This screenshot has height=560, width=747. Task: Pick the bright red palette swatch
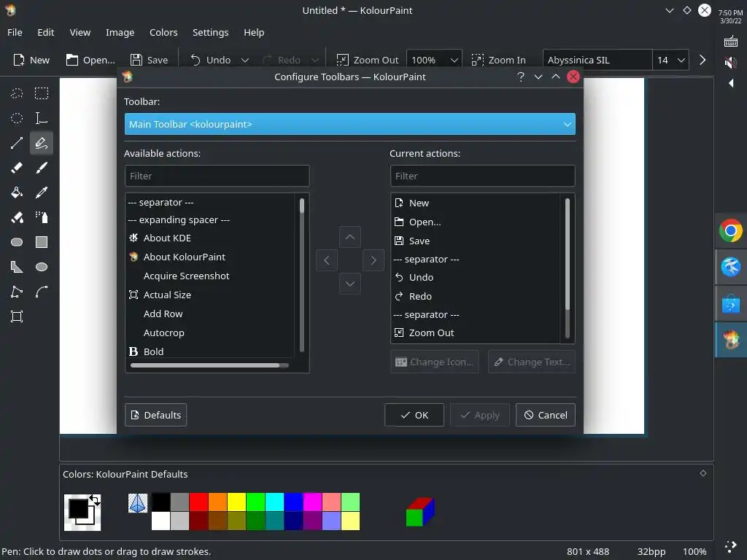pos(198,502)
